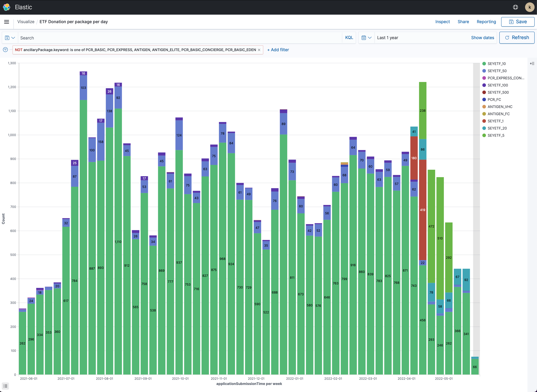537x392 pixels.
Task: Select the Last 1 year time range
Action: click(388, 38)
